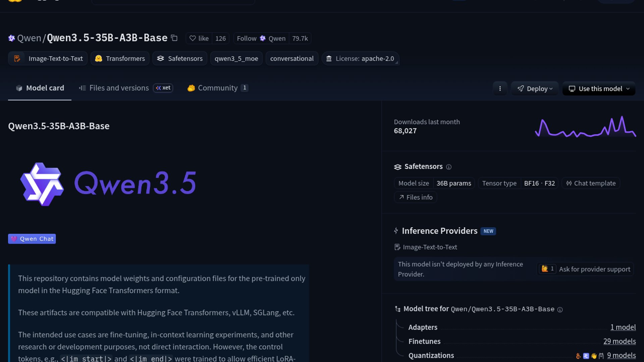This screenshot has height=362, width=644.
Task: Click Ask for provider support
Action: (x=594, y=269)
